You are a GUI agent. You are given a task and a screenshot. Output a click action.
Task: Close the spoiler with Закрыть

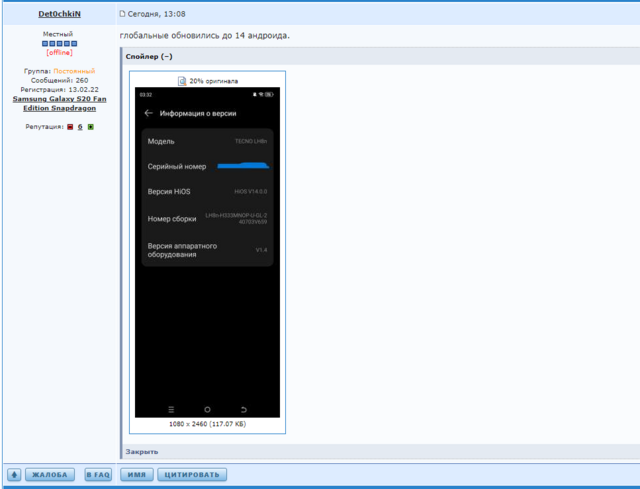(142, 452)
